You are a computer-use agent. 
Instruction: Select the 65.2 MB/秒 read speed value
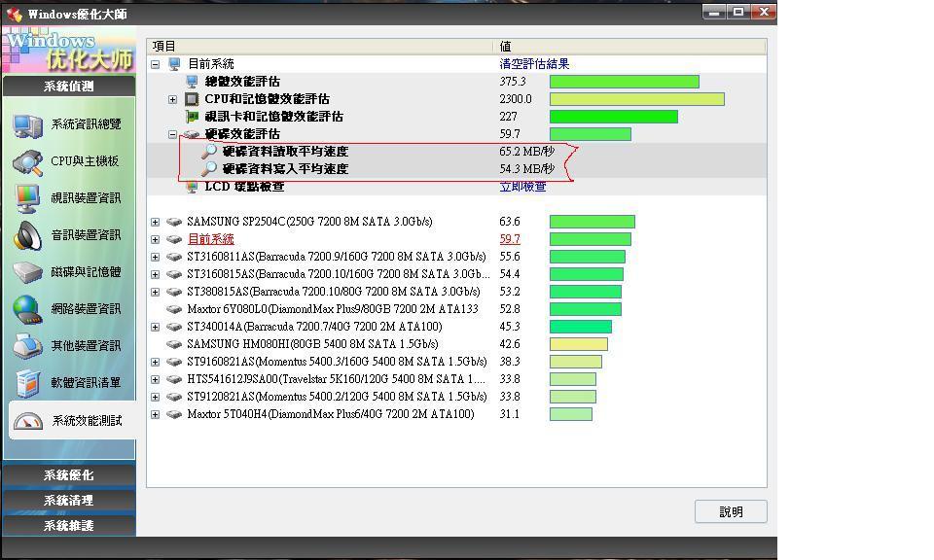click(x=526, y=152)
